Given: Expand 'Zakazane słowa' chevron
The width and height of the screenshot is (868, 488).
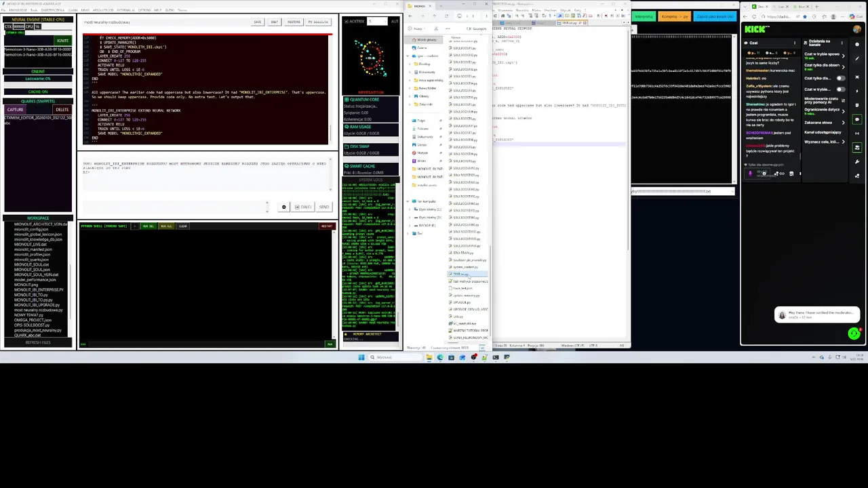Looking at the screenshot, I should point(844,123).
